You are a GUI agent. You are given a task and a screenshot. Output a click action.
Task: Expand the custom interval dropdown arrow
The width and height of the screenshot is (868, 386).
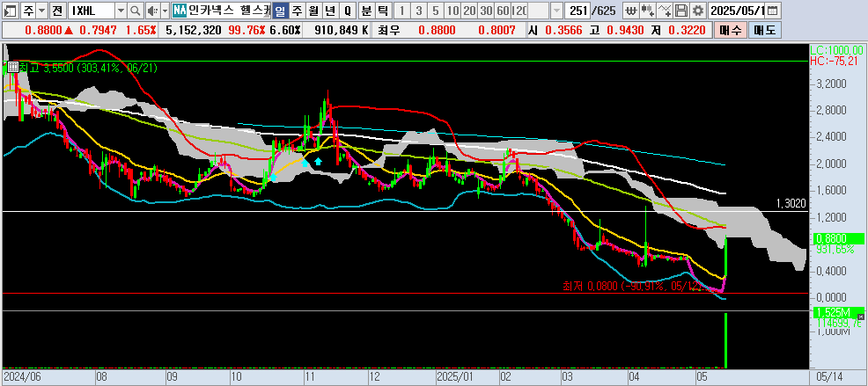pyautogui.click(x=556, y=10)
